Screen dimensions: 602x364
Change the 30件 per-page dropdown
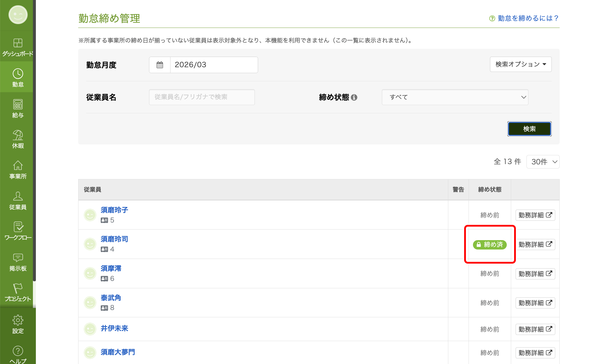click(543, 162)
